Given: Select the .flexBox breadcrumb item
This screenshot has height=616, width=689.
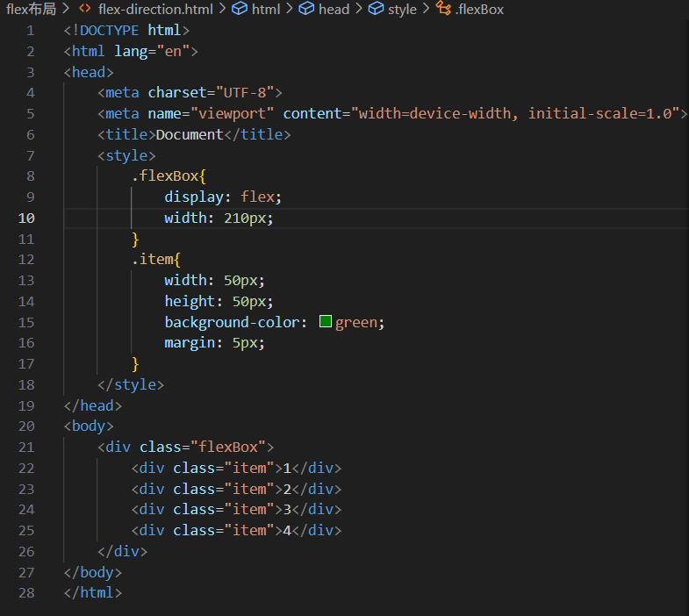Looking at the screenshot, I should 479,9.
